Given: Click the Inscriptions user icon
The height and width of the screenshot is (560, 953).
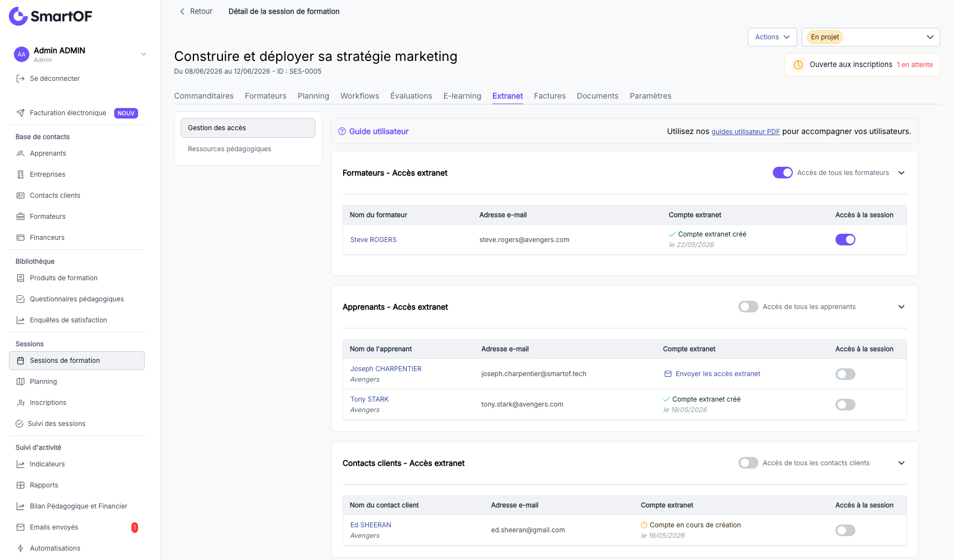Looking at the screenshot, I should 21,403.
